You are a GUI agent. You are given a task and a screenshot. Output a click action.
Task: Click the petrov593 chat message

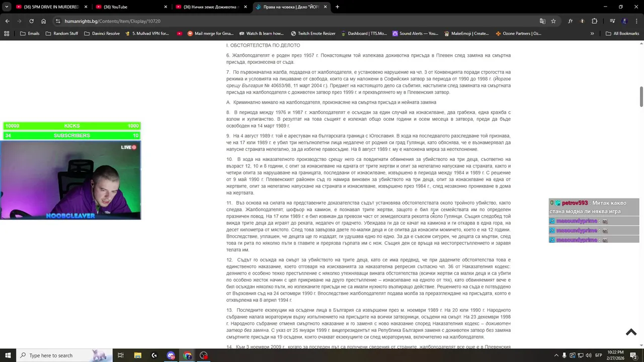(594, 207)
